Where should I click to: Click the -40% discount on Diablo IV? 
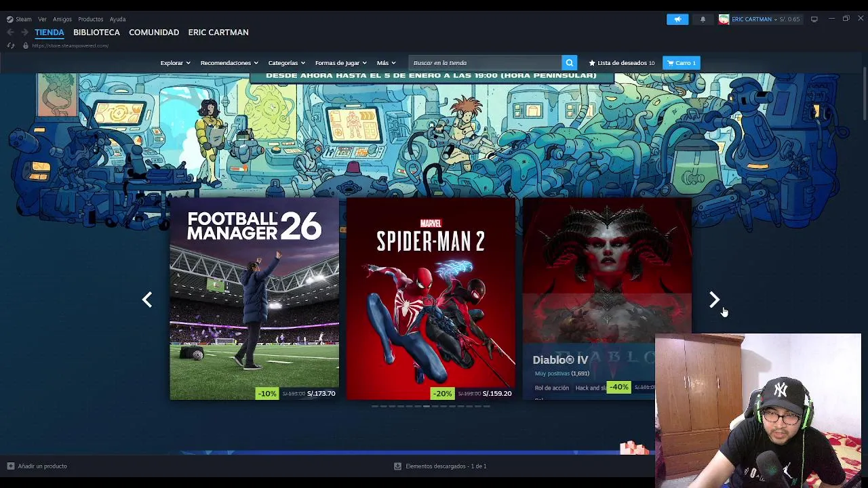point(618,387)
